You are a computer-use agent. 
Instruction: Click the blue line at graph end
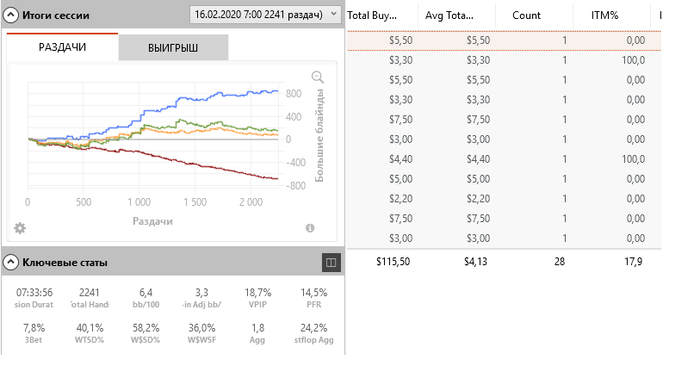pyautogui.click(x=276, y=91)
